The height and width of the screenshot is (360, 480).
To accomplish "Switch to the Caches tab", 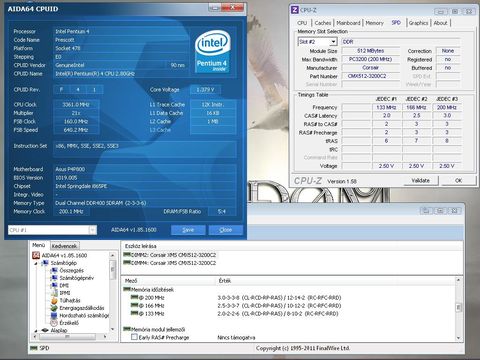I will [x=323, y=23].
